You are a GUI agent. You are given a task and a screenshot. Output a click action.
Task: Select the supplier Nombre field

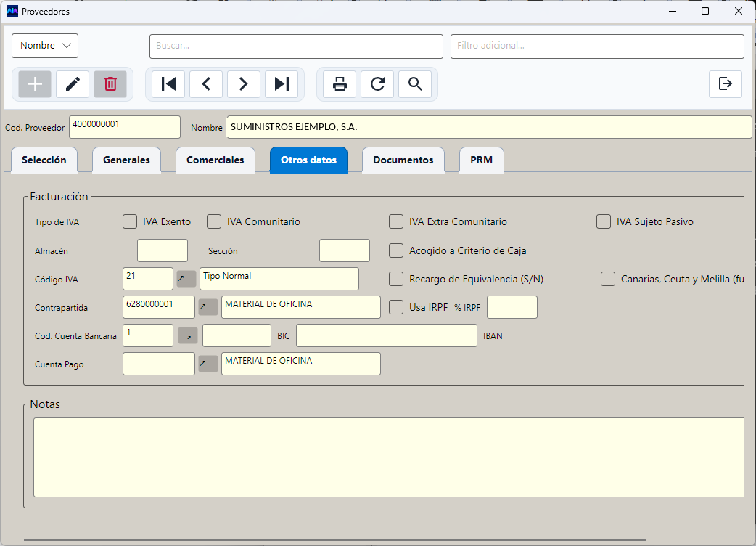[489, 127]
